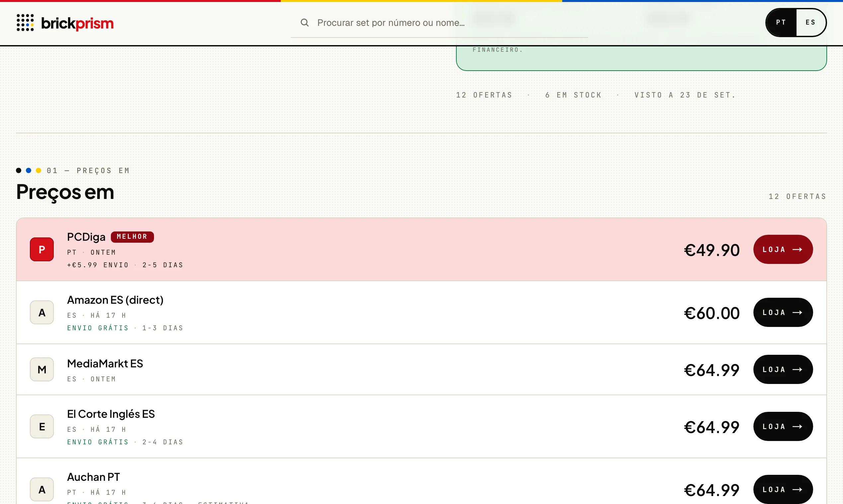Click the PCDiga red P store icon
Viewport: 843px width, 504px height.
[42, 249]
